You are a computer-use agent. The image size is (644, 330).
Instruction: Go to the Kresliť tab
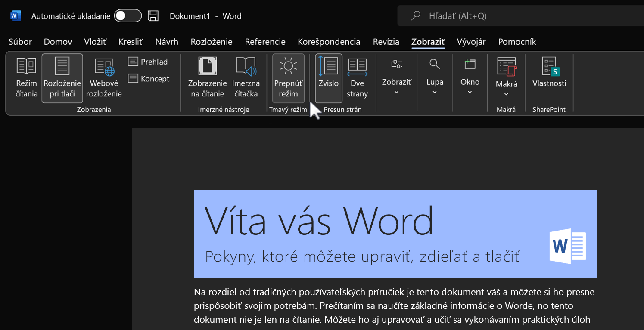[131, 42]
